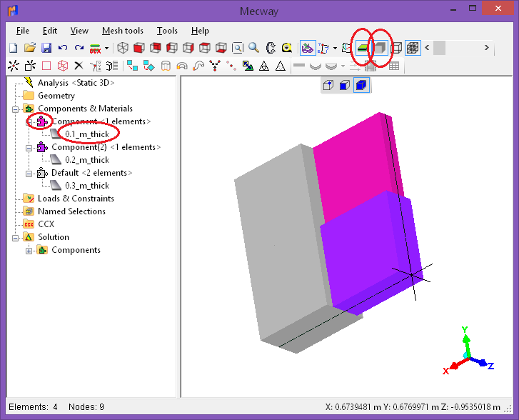Toggle the half-blue cube in viewport toolbar
Screen dimensions: 519x420
(345, 85)
